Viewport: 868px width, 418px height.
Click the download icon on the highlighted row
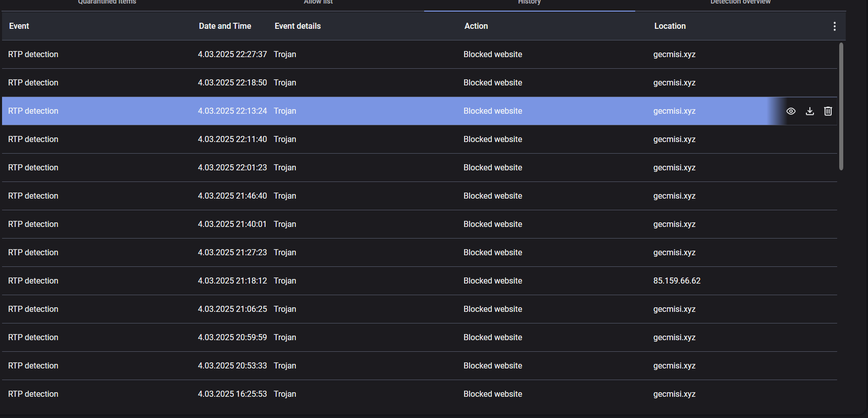pos(809,111)
